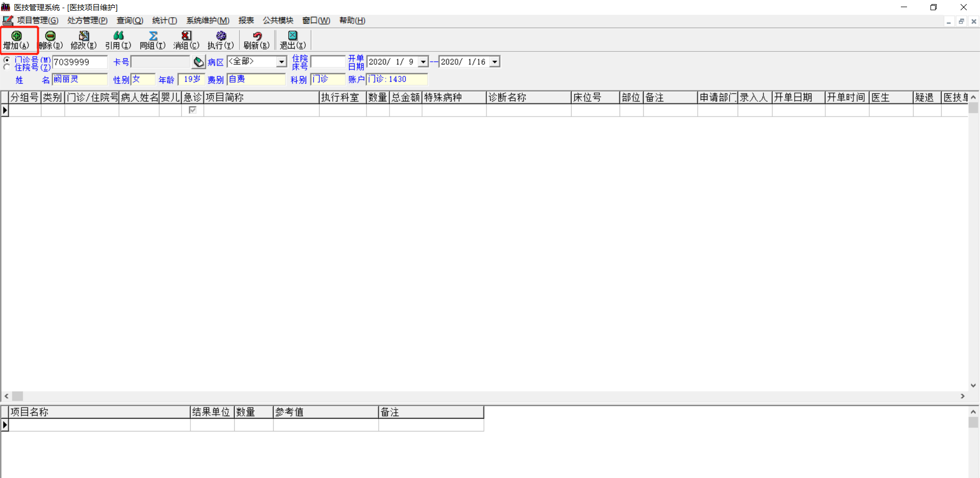Toggle the 急诊 checkbox in first row
The width and height of the screenshot is (980, 478).
[192, 110]
